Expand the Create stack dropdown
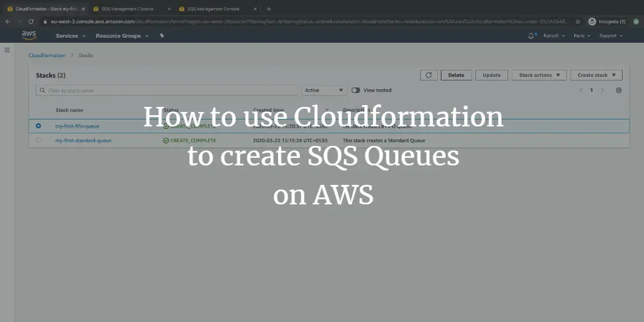 tap(596, 75)
